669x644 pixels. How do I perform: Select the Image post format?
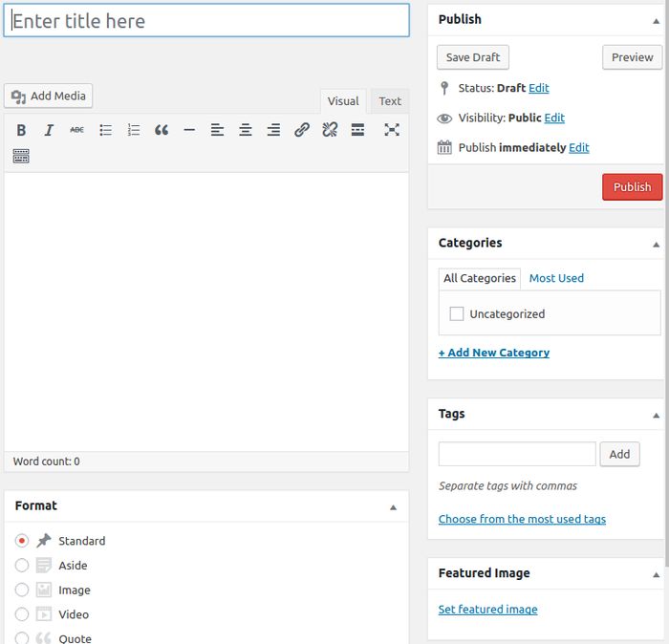[22, 590]
